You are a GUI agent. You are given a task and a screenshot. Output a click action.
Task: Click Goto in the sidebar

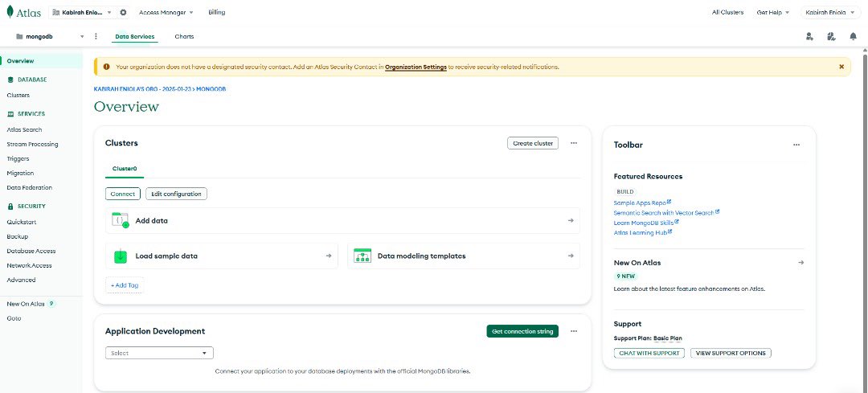pos(14,318)
